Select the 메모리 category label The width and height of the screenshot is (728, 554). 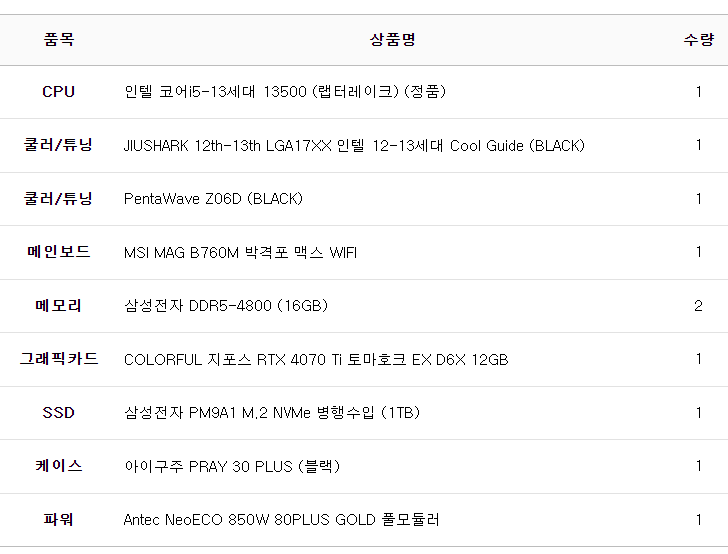point(58,306)
